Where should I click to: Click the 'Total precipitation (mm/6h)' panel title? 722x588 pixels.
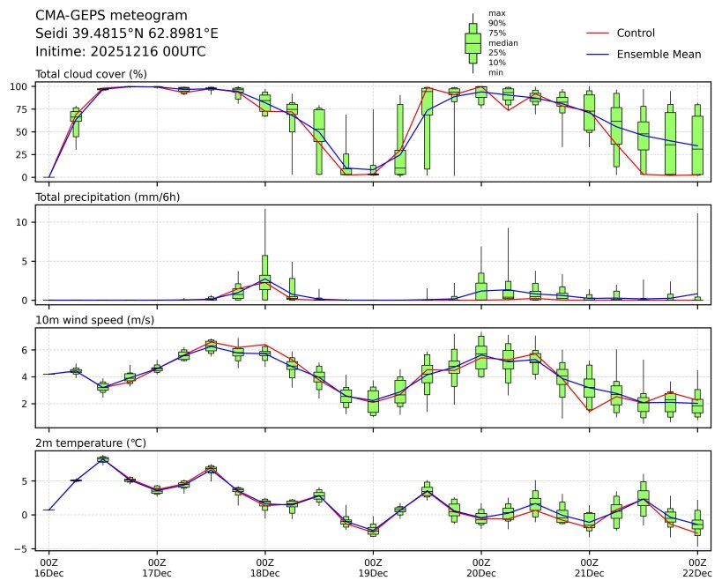(x=108, y=197)
